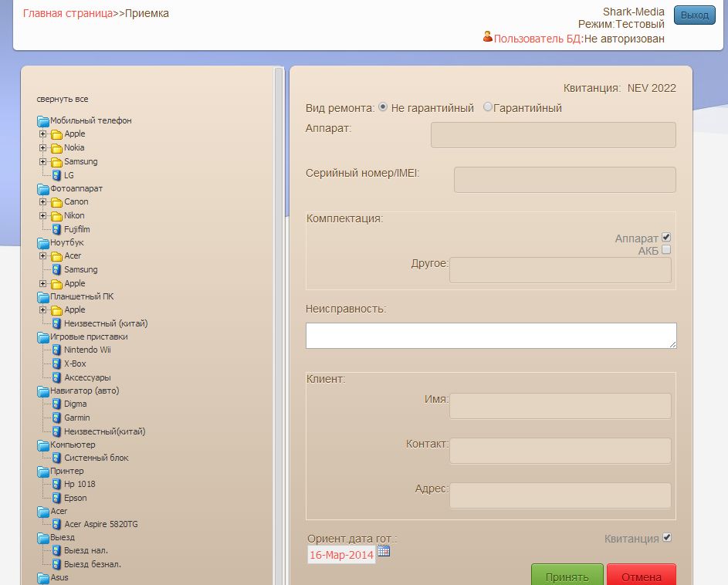This screenshot has height=585, width=728.
Task: Click the Принтер folder icon
Action: (x=43, y=472)
